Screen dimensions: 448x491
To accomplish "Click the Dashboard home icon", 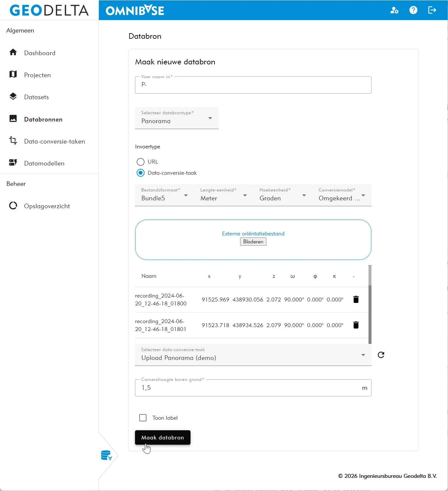I will [x=13, y=53].
